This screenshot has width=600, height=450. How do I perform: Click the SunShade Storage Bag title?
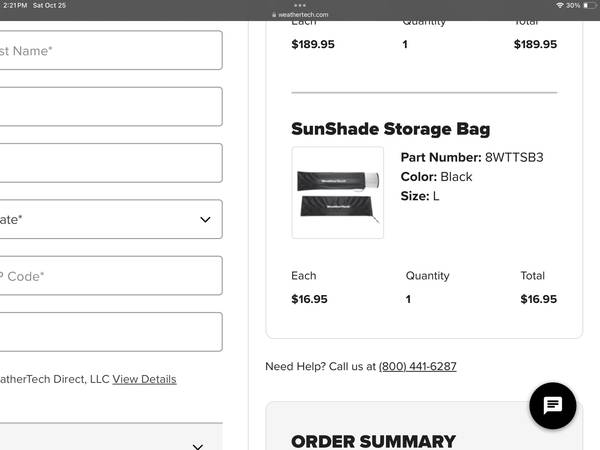tap(390, 129)
